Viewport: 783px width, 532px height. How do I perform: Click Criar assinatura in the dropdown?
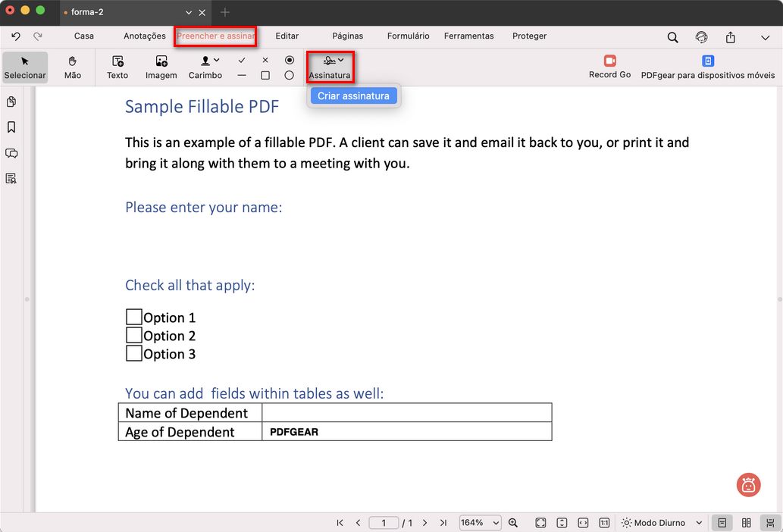pyautogui.click(x=353, y=95)
